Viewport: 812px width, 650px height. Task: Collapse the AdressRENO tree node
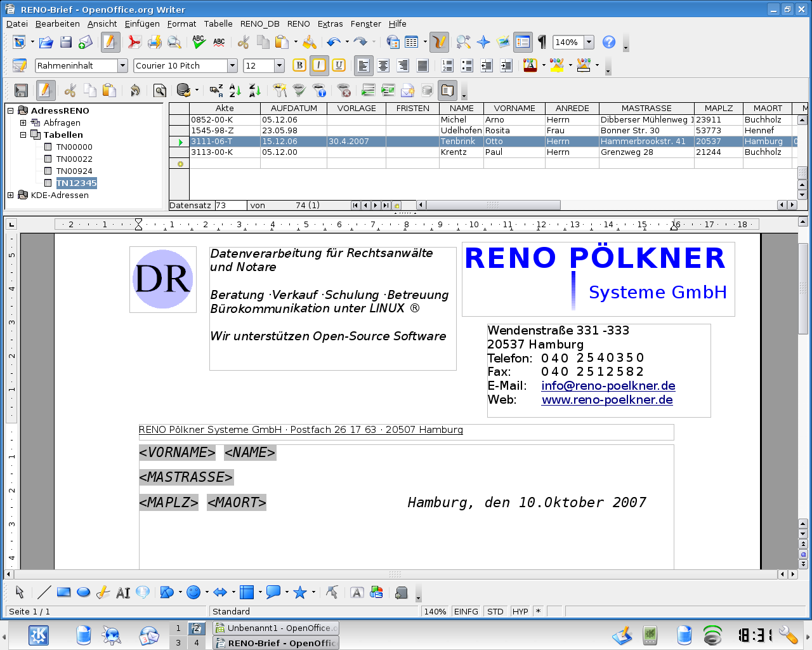click(x=10, y=110)
